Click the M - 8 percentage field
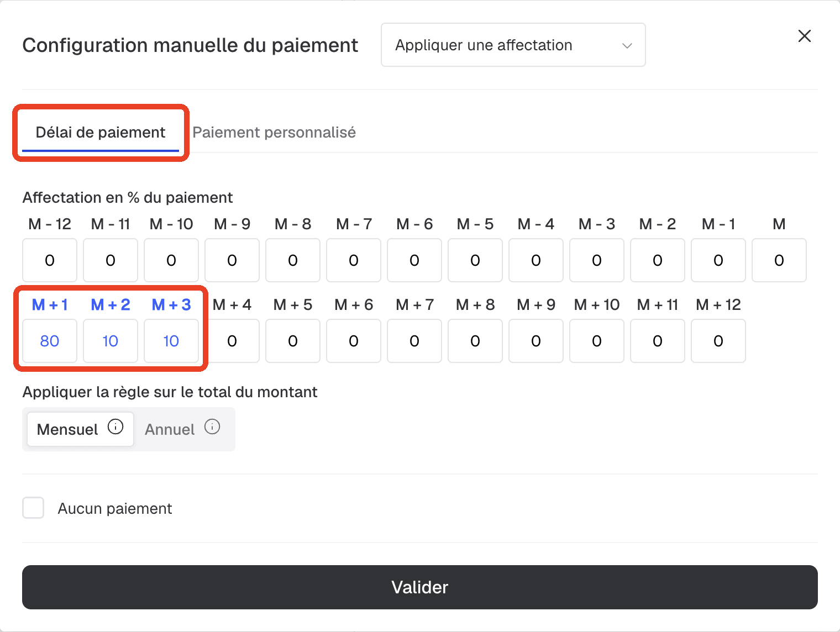Screen dimensions: 840x632 tap(293, 260)
